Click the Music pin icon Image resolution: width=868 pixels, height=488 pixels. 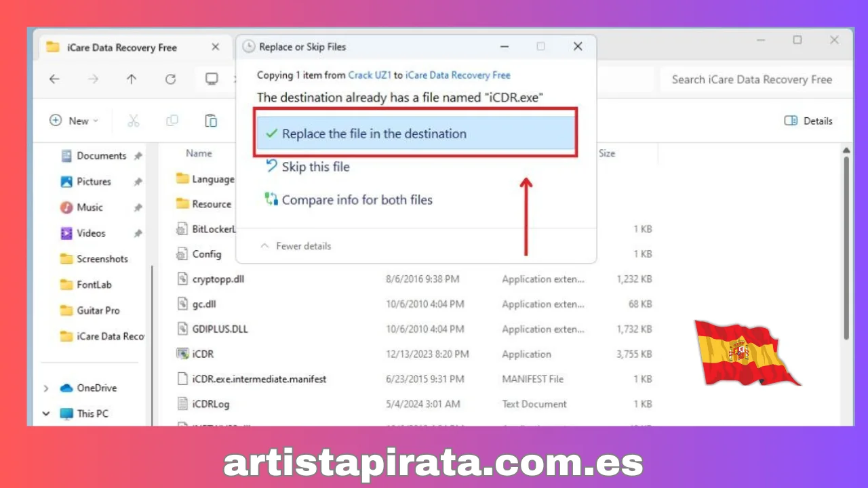coord(138,207)
